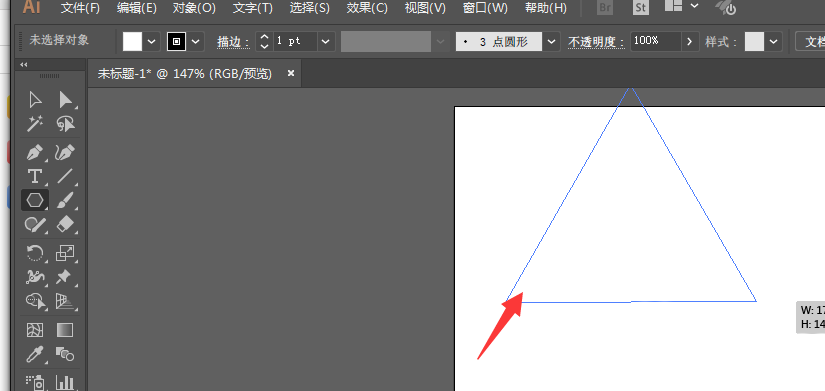The height and width of the screenshot is (391, 825).
Task: Open the 选择(S) menu
Action: [309, 8]
